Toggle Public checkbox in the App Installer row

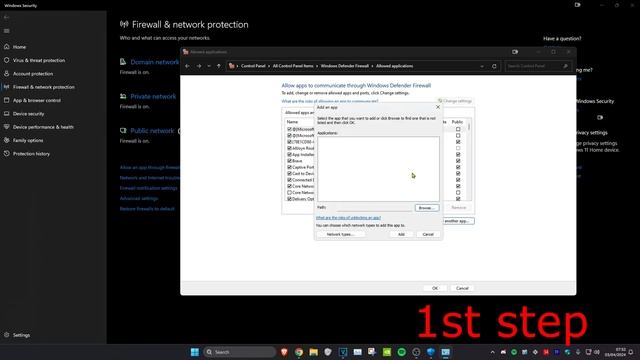458,155
